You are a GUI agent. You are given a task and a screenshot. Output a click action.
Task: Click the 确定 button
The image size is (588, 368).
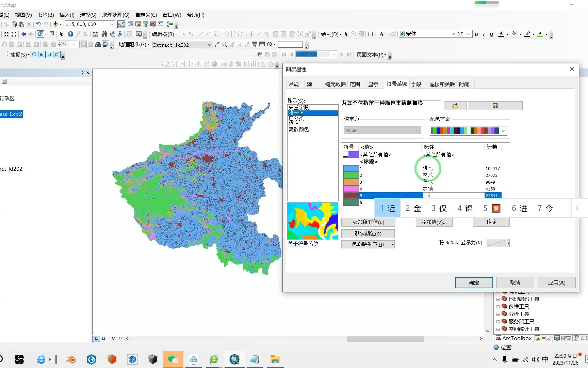pyautogui.click(x=474, y=282)
